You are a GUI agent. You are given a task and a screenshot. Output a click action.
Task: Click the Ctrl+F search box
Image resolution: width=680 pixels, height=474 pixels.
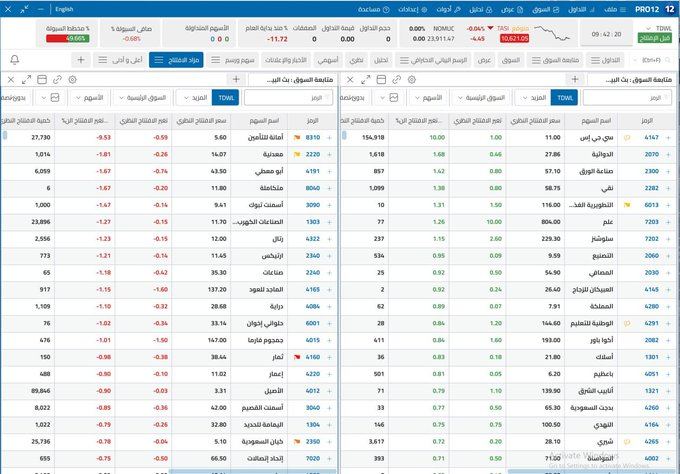(x=652, y=60)
